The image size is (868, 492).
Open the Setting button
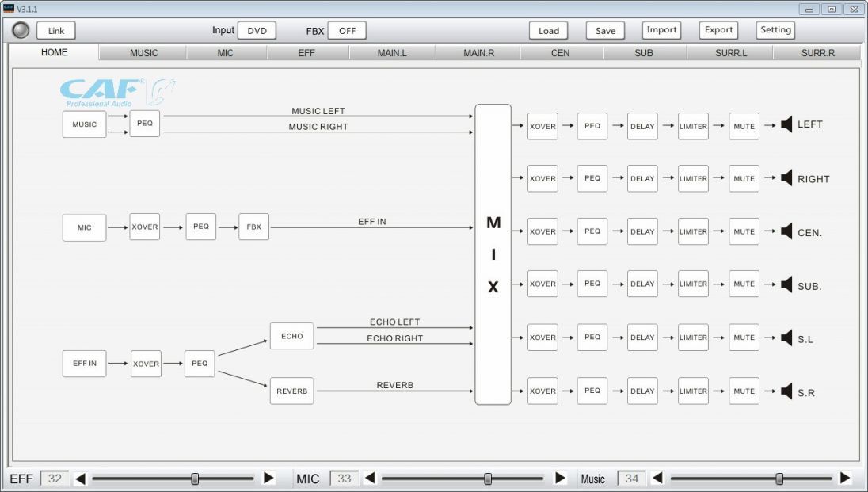[x=775, y=30]
